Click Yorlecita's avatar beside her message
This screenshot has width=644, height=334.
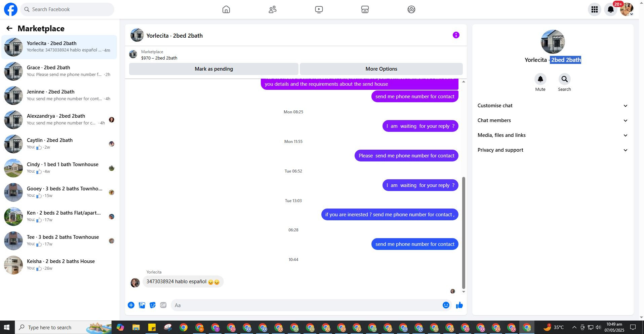click(135, 283)
